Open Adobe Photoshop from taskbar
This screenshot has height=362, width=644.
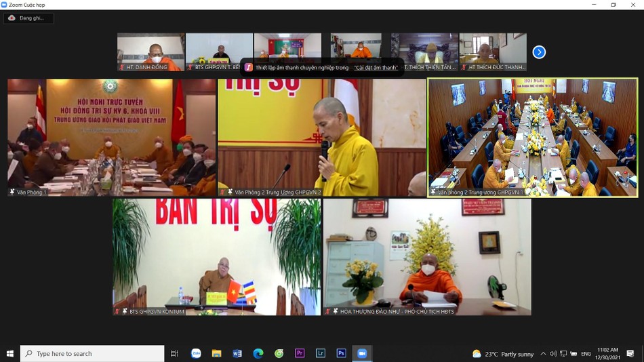[341, 353]
